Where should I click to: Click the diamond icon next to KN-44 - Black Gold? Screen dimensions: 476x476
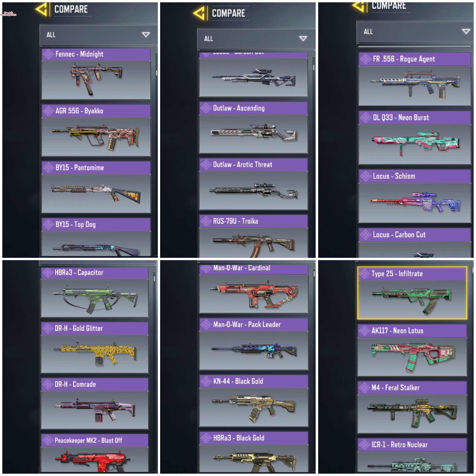tap(206, 381)
